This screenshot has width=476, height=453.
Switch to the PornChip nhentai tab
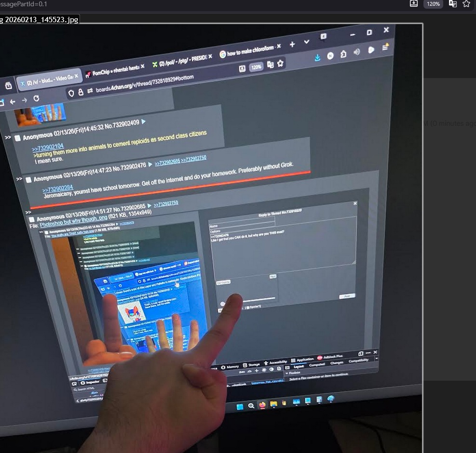pos(115,70)
